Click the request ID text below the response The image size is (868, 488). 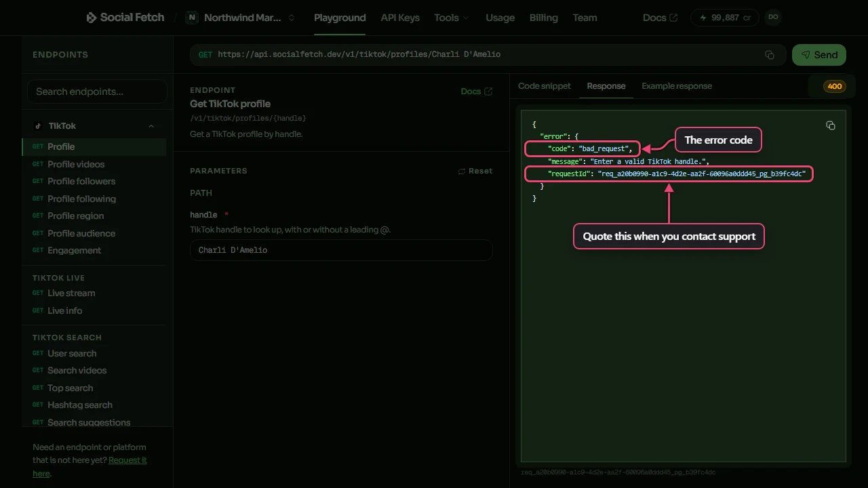[618, 472]
